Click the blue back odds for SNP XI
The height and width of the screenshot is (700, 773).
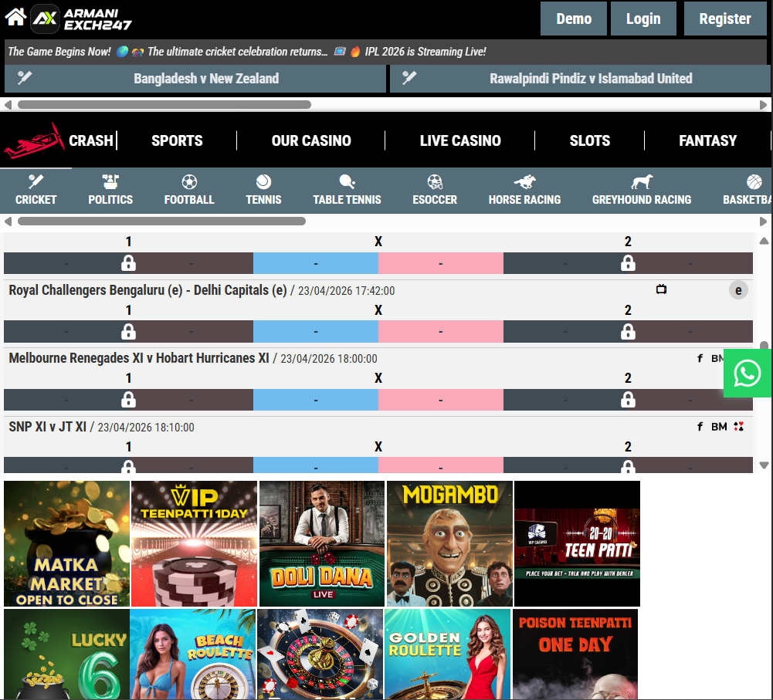(316, 465)
